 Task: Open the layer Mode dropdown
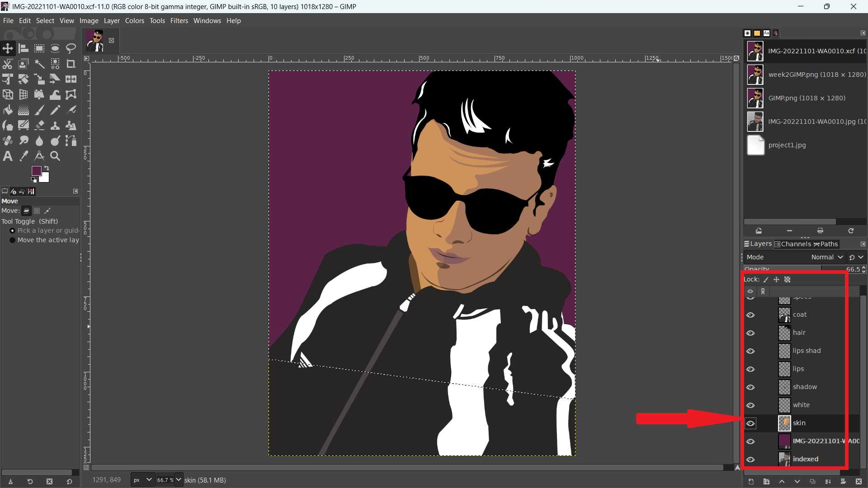[826, 257]
